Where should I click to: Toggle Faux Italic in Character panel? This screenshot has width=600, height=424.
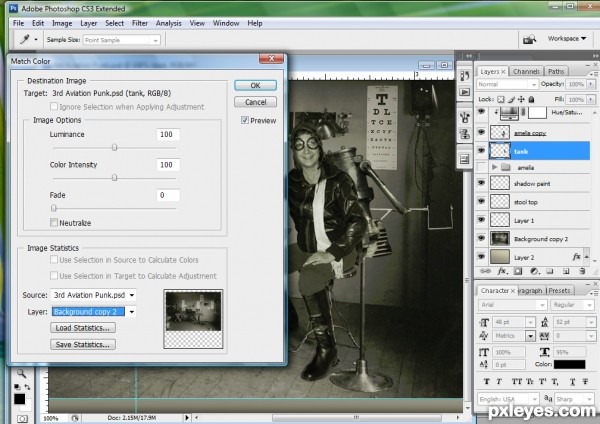tap(499, 381)
